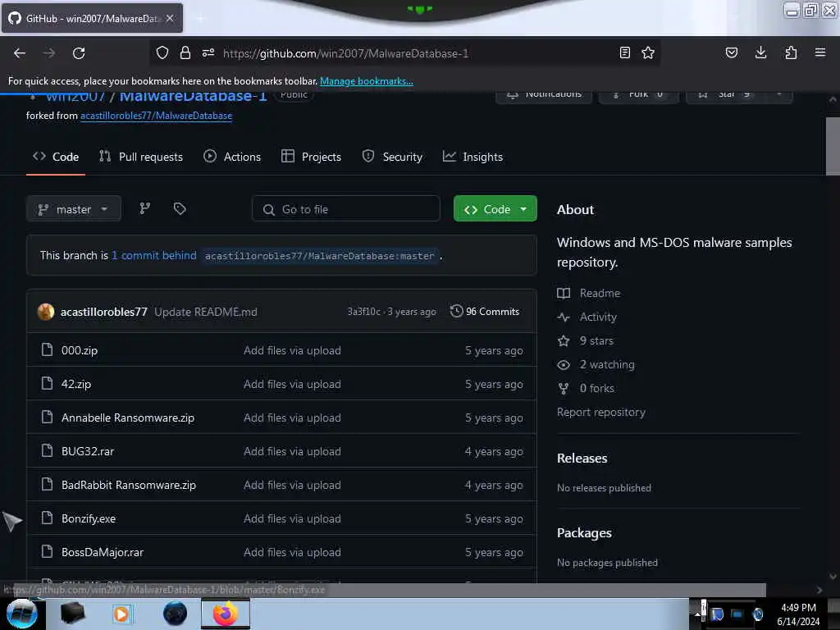Open the Firefox extensions puzzle icon
This screenshot has width=840, height=630.
click(791, 52)
